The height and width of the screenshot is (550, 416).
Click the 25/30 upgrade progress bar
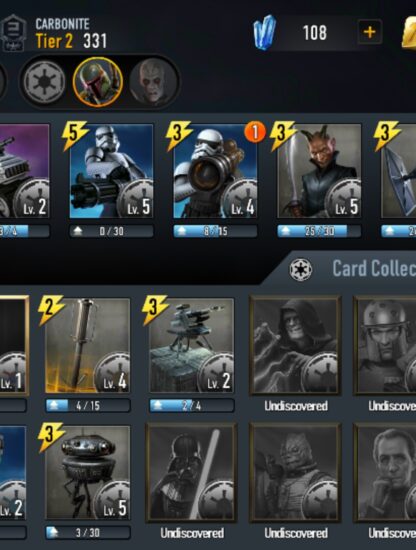(319, 231)
